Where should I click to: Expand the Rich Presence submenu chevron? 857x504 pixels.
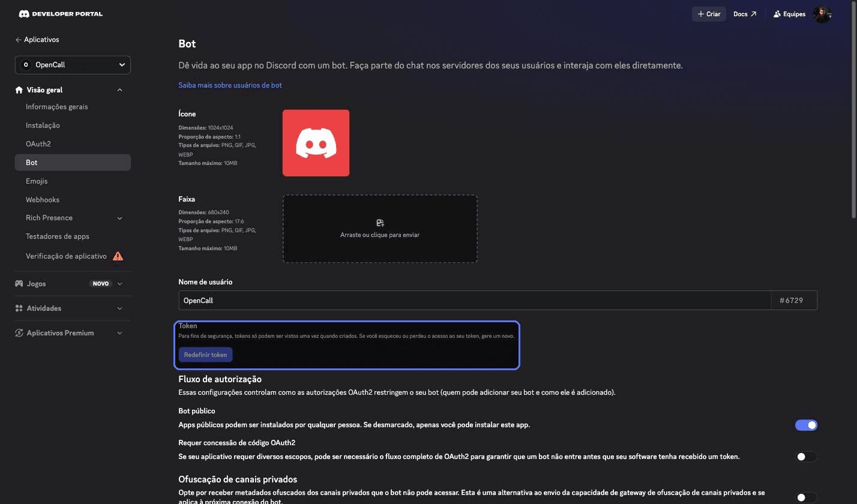pos(119,218)
